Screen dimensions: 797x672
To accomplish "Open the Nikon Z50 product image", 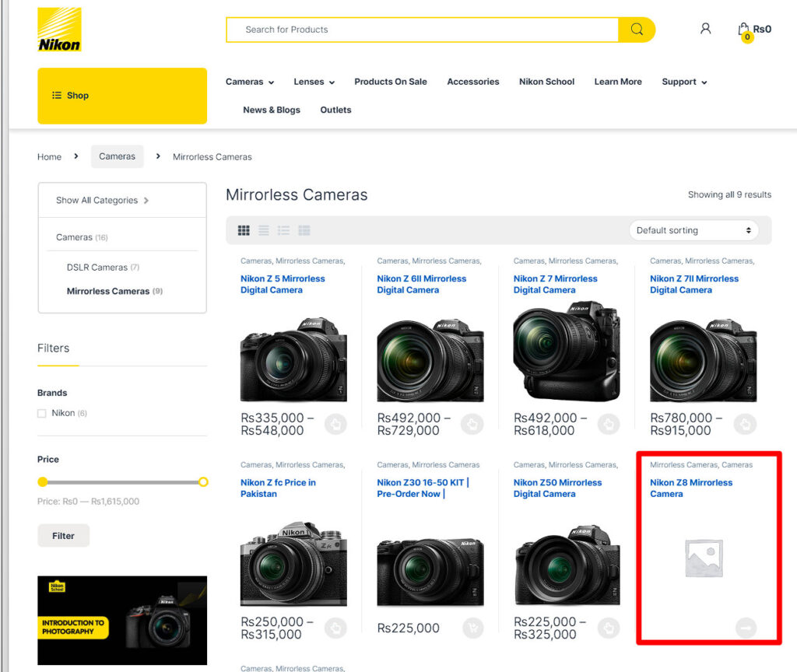I will pyautogui.click(x=567, y=565).
